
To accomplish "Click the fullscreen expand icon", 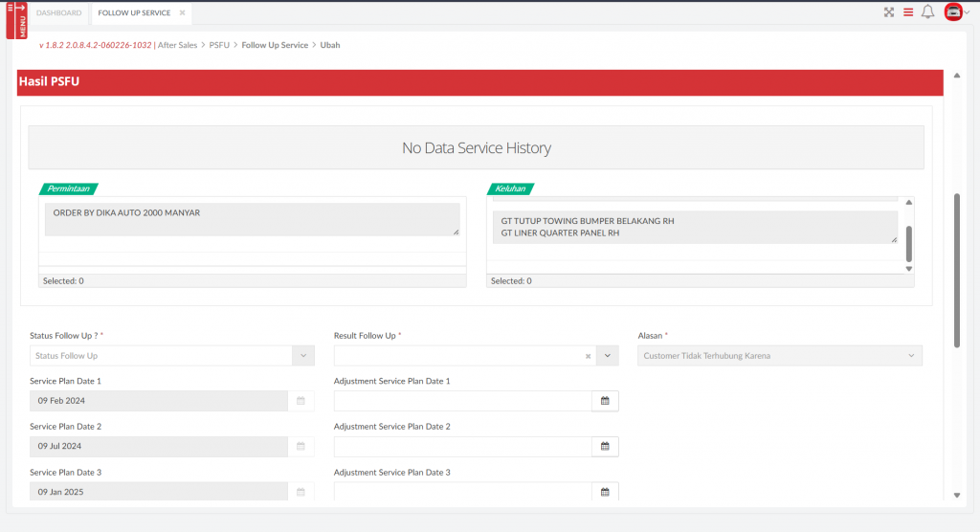I will tap(889, 12).
